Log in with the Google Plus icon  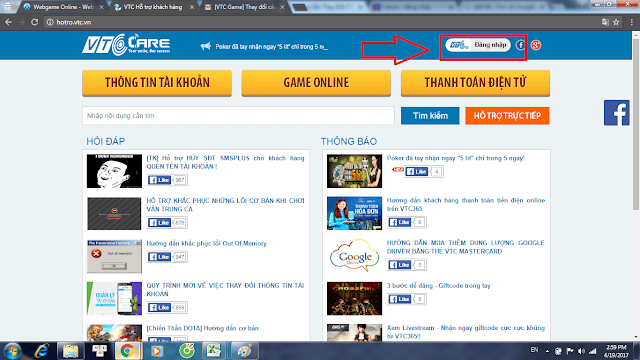coord(536,45)
